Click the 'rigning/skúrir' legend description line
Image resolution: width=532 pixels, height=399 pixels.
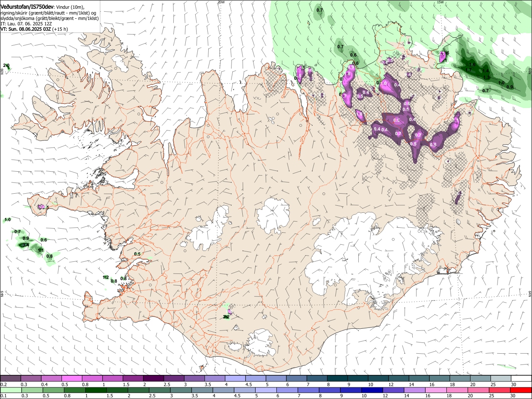tap(49, 13)
